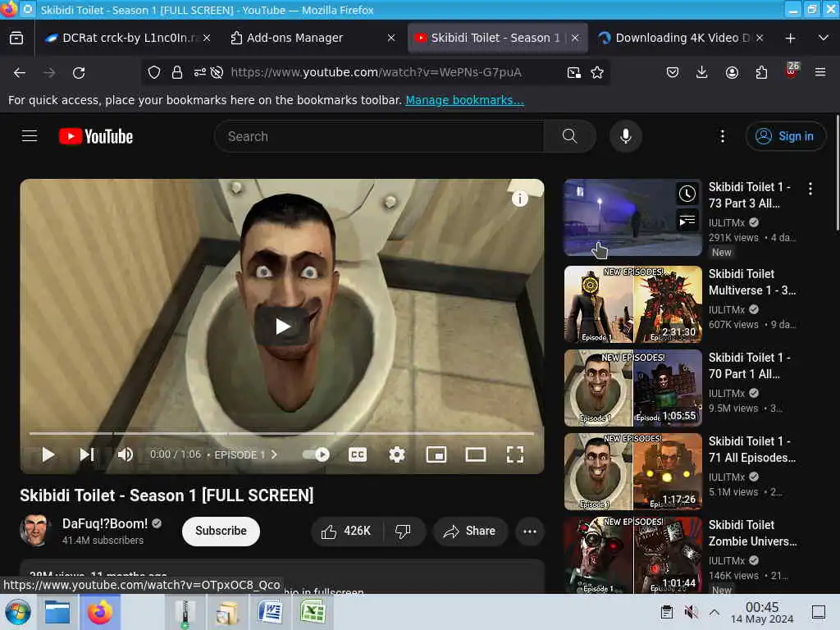Screen dimensions: 840x630
Task: Mute the video volume speaker
Action: coord(125,454)
